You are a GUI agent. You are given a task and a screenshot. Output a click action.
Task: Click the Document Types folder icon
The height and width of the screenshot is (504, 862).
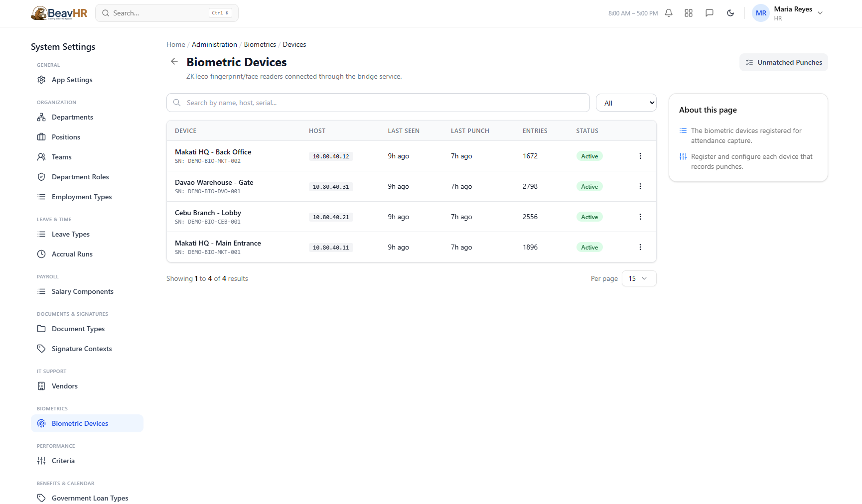coord(41,329)
